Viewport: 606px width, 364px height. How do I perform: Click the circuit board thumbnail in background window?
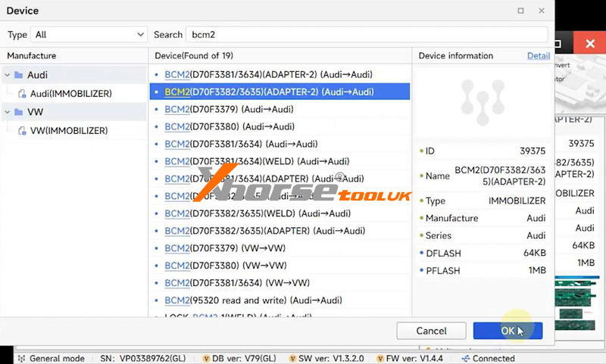[x=577, y=303]
